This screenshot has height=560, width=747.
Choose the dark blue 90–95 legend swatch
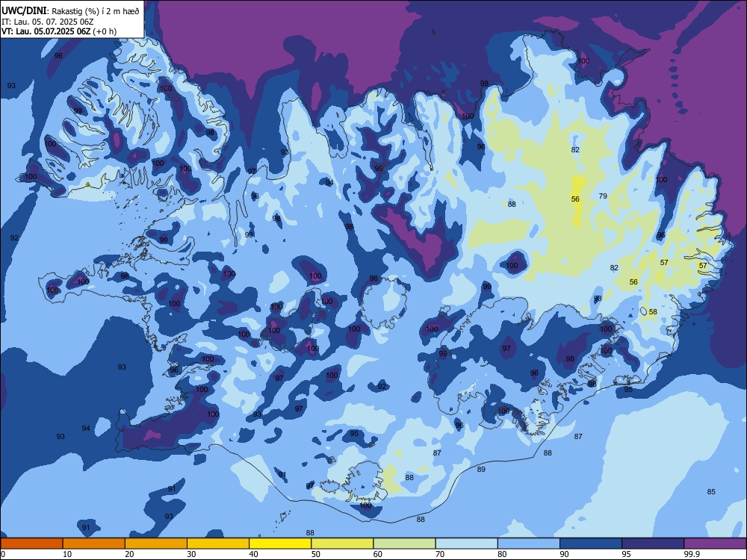click(x=591, y=544)
